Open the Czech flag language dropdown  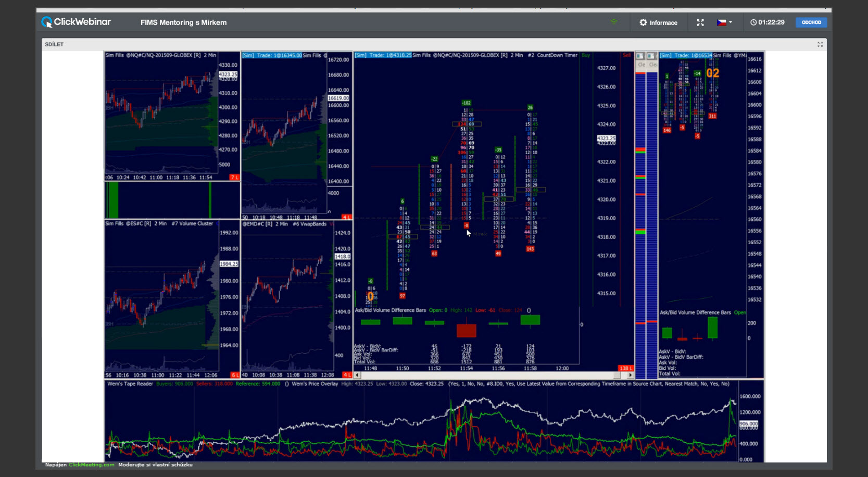[724, 22]
